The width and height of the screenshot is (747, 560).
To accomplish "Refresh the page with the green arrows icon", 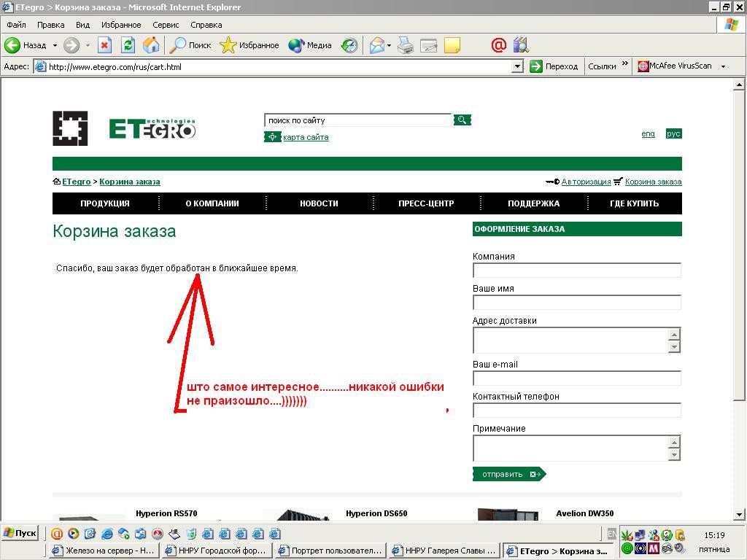I will [128, 45].
